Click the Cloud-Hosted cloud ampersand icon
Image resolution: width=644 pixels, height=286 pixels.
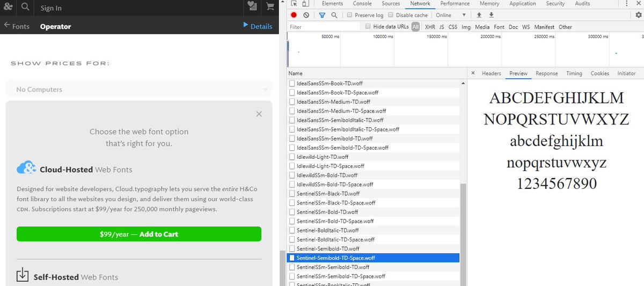26,167
